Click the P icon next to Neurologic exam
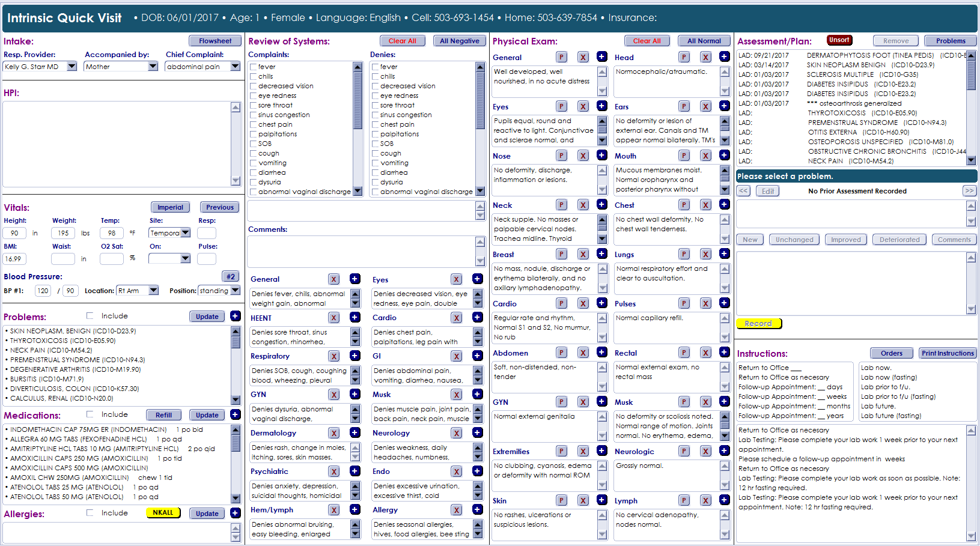Viewport: 980px width, 546px height. (x=684, y=451)
